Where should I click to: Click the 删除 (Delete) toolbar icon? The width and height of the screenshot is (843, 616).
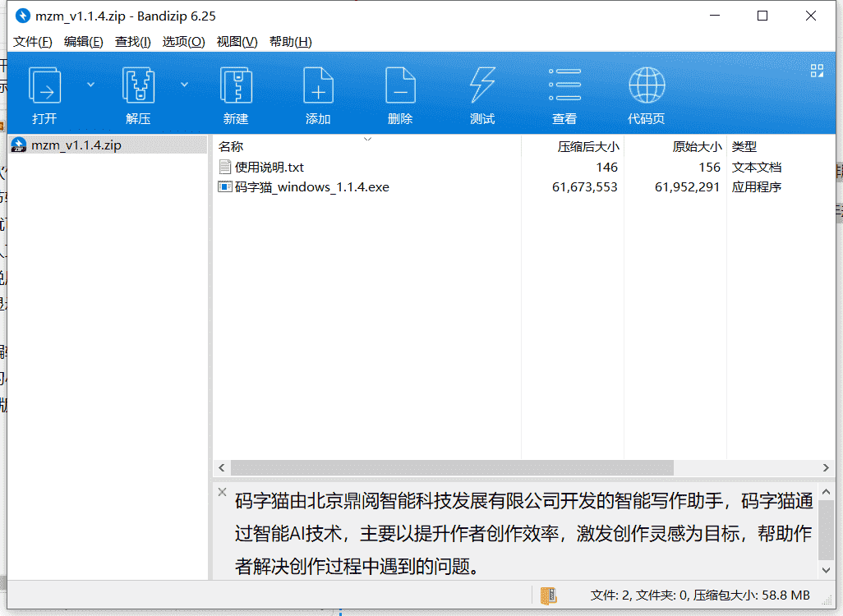[400, 85]
